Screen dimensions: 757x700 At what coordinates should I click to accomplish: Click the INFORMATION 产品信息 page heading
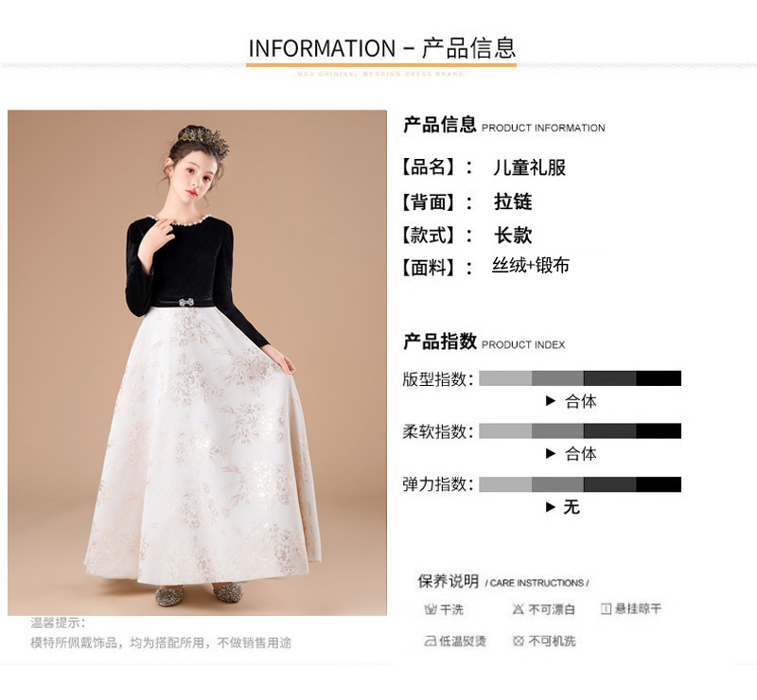point(382,48)
